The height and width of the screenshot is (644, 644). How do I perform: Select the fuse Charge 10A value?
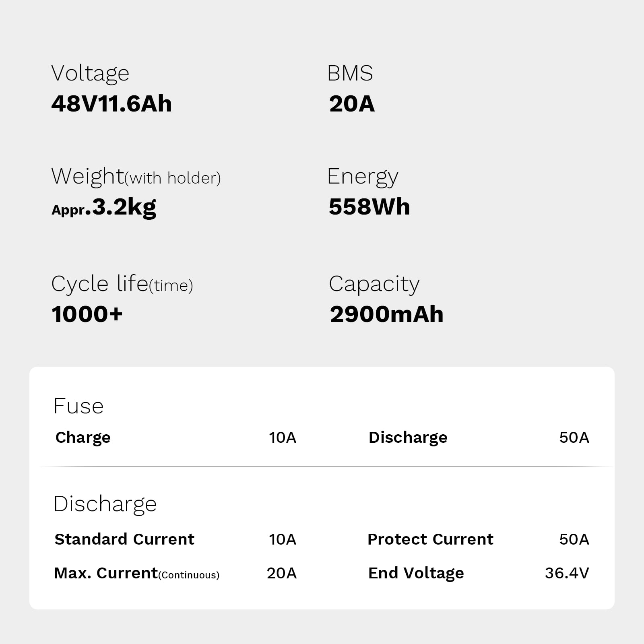[x=283, y=438]
